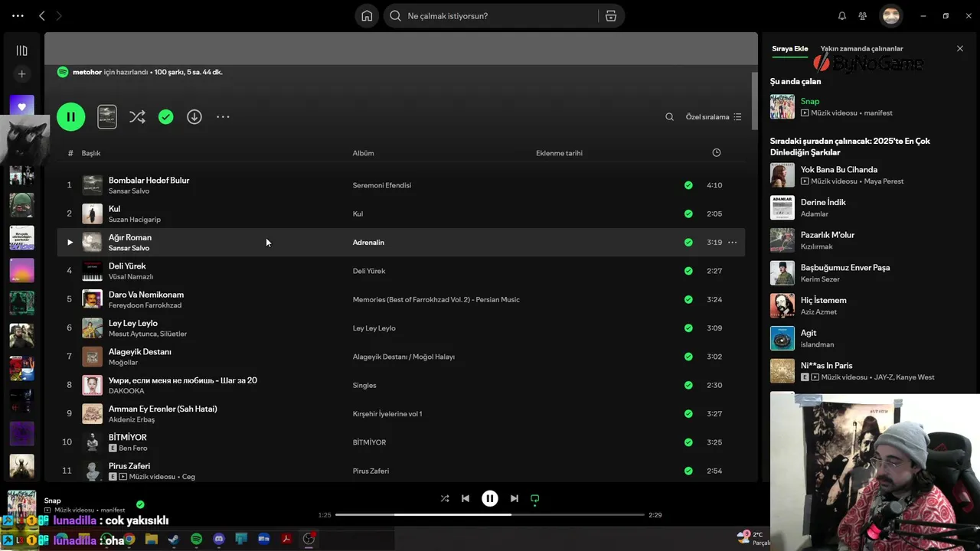Toggle saved check for Daro Va Nemikonam

point(688,299)
